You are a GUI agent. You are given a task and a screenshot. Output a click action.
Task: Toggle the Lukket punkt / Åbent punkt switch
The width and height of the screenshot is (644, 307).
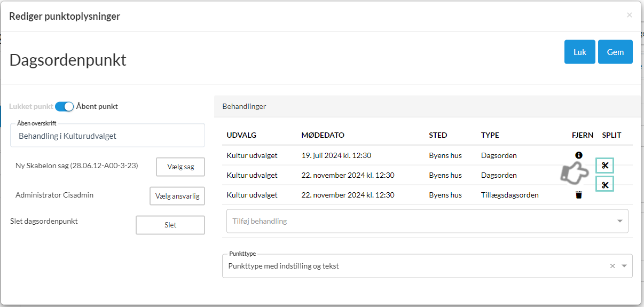(64, 106)
